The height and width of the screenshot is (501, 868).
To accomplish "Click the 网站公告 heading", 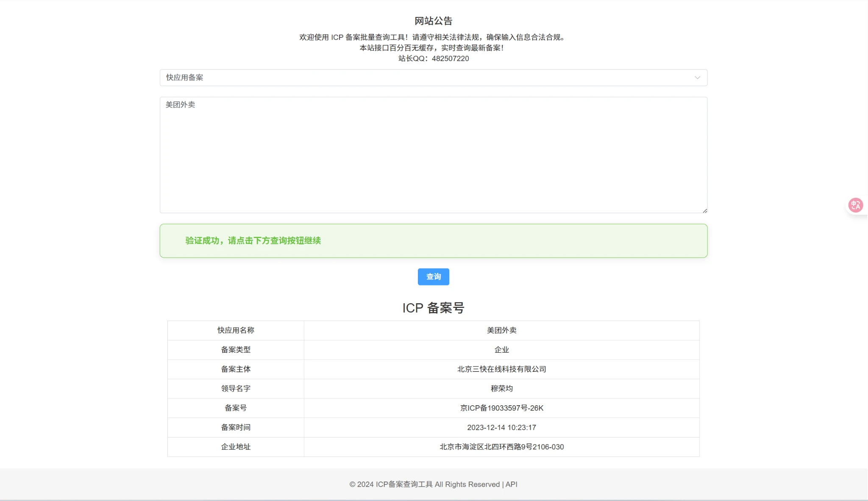I will pos(433,21).
